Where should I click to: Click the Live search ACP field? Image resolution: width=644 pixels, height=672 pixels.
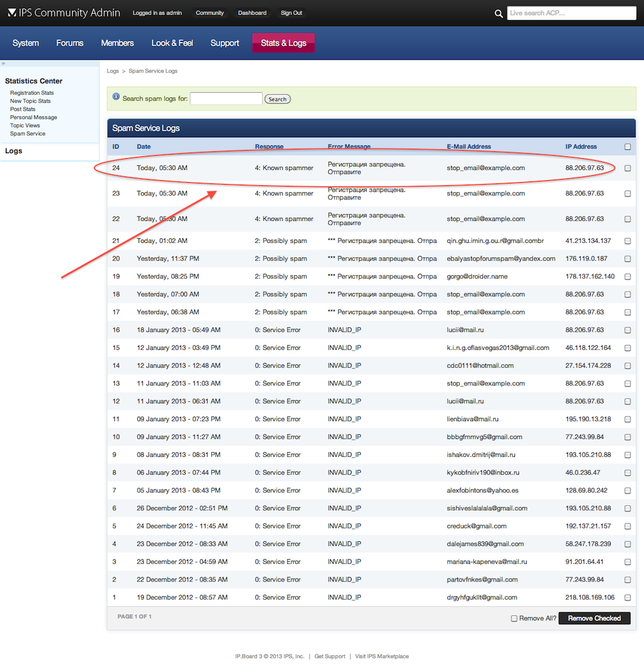pyautogui.click(x=571, y=13)
